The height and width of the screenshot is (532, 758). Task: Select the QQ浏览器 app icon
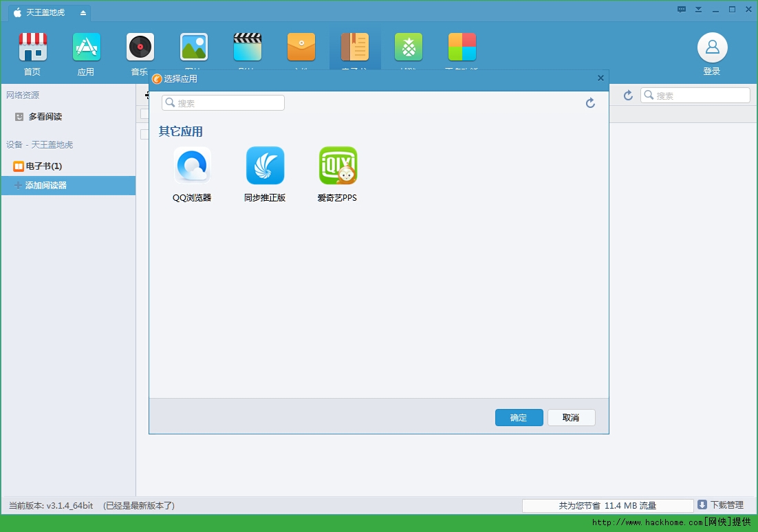[192, 166]
